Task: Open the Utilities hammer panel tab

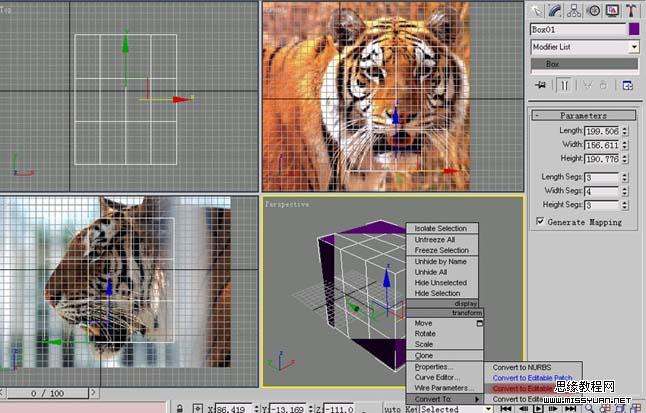Action: point(631,11)
